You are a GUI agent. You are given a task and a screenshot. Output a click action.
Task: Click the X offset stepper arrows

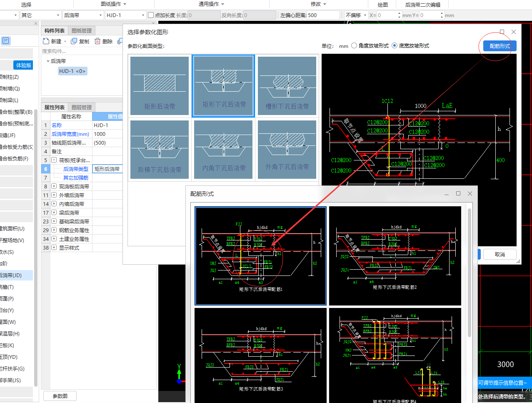coord(399,15)
